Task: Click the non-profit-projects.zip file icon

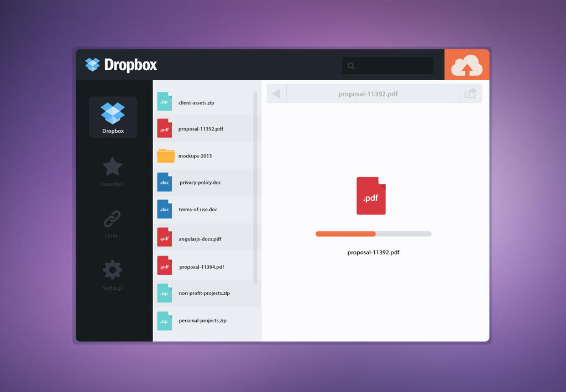Action: point(165,292)
